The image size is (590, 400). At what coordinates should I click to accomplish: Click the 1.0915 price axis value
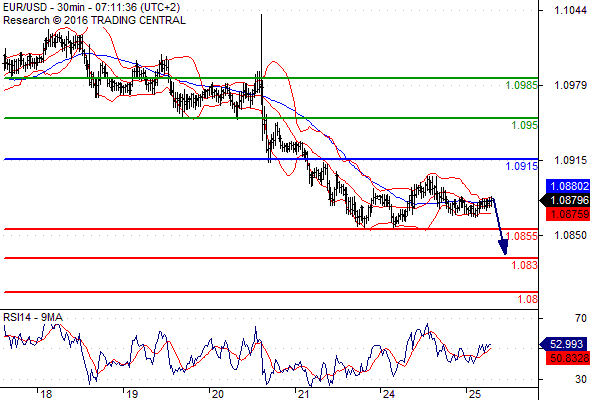pyautogui.click(x=570, y=160)
